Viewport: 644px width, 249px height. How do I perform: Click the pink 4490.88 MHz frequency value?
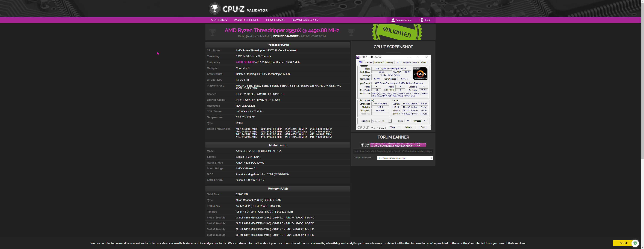(245, 62)
